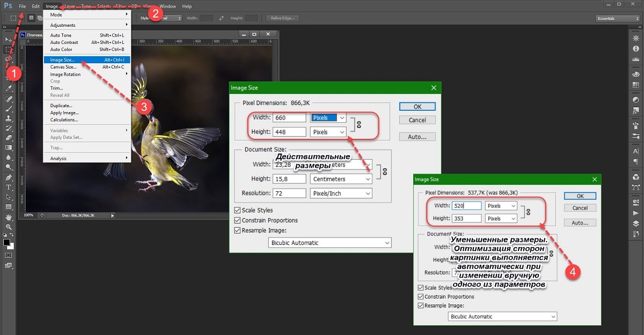Toggle Constrain Proportions in 537,7K Image Size dialog

point(420,296)
